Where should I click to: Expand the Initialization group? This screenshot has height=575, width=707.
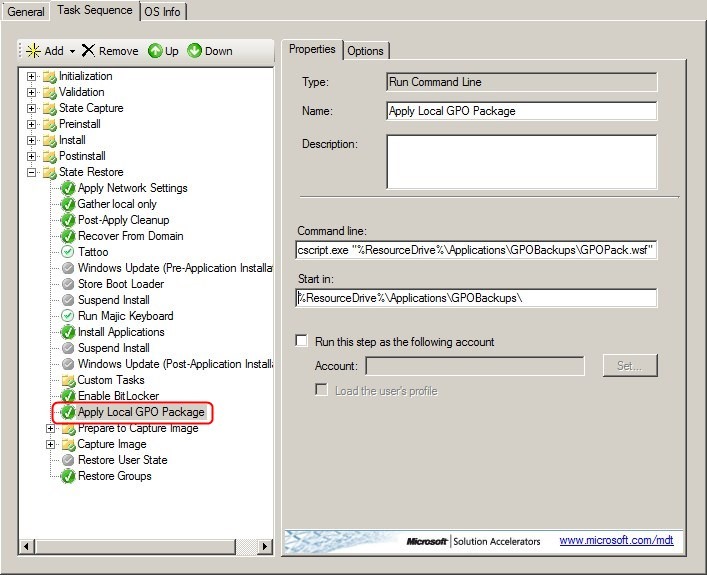coord(31,76)
